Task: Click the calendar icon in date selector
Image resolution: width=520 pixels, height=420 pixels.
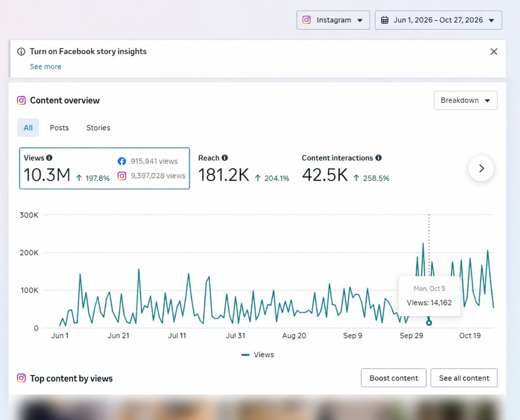Action: [384, 20]
